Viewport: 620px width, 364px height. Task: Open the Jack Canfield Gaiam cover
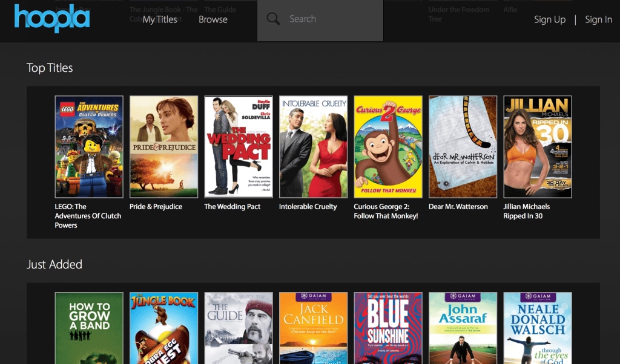pyautogui.click(x=313, y=328)
